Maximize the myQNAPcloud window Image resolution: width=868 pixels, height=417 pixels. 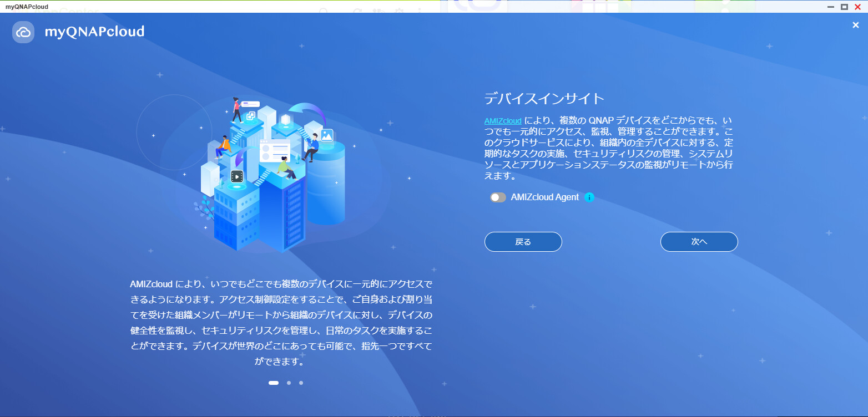[x=844, y=7]
